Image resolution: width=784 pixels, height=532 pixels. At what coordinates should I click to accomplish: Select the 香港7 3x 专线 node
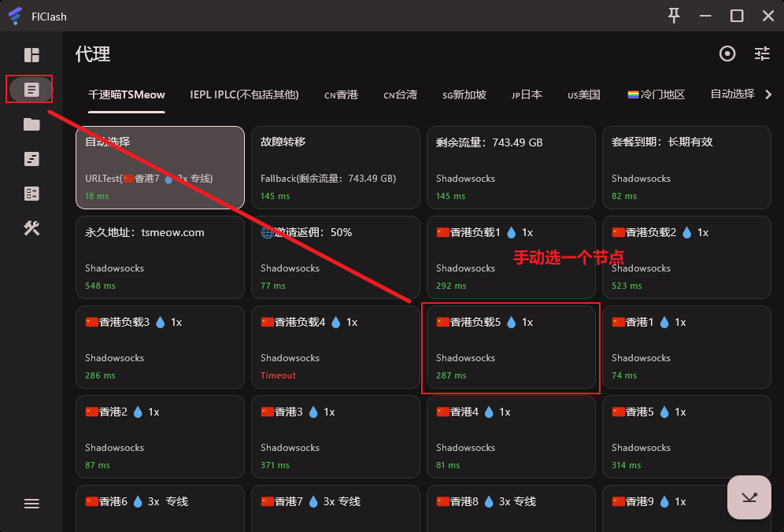(x=335, y=508)
